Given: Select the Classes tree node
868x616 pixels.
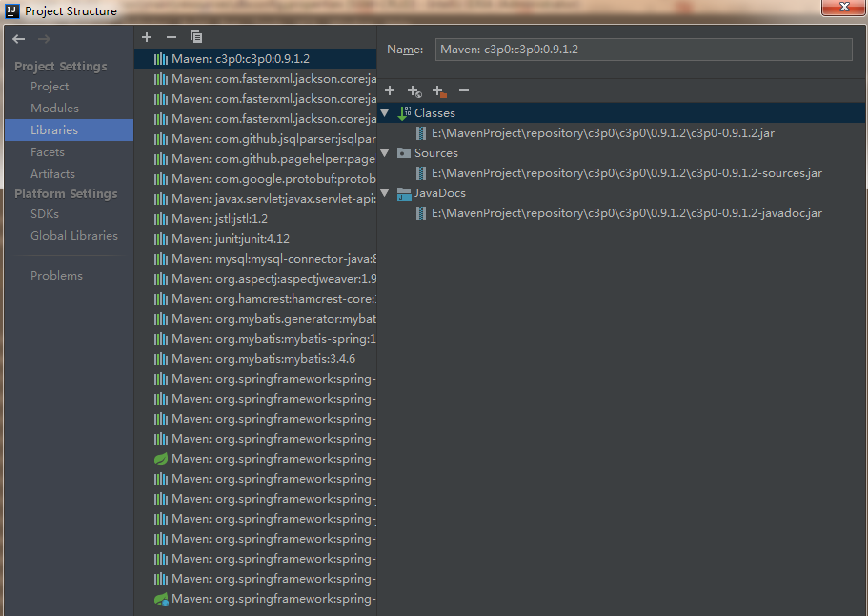Looking at the screenshot, I should (434, 113).
